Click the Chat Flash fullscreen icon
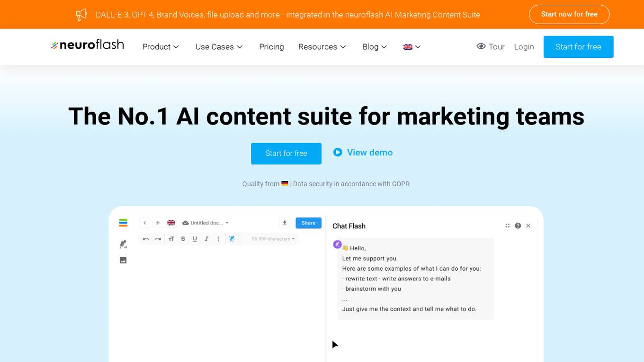This screenshot has height=362, width=644. [x=508, y=226]
